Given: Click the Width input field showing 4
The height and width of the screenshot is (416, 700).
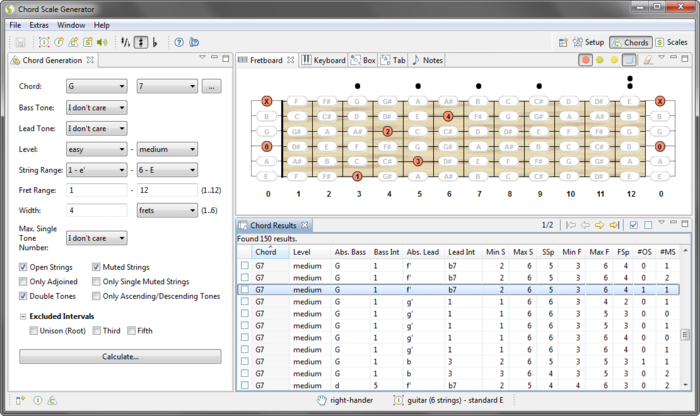Looking at the screenshot, I should (96, 210).
